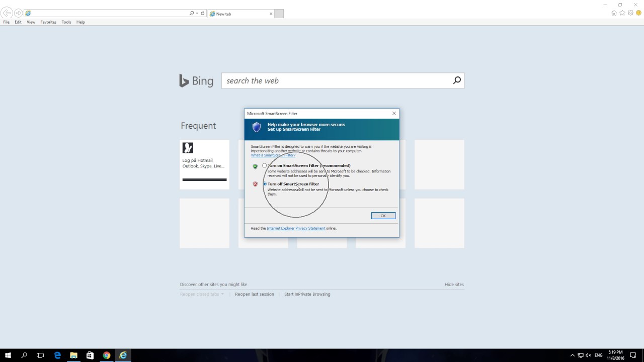Click the browser Forward arrow button
Image resolution: width=644 pixels, height=362 pixels.
click(18, 13)
